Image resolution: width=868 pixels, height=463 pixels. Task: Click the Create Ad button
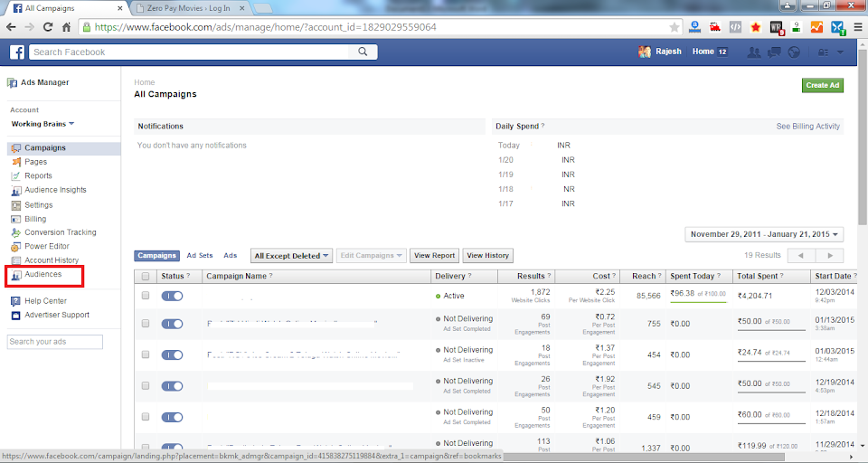(823, 85)
